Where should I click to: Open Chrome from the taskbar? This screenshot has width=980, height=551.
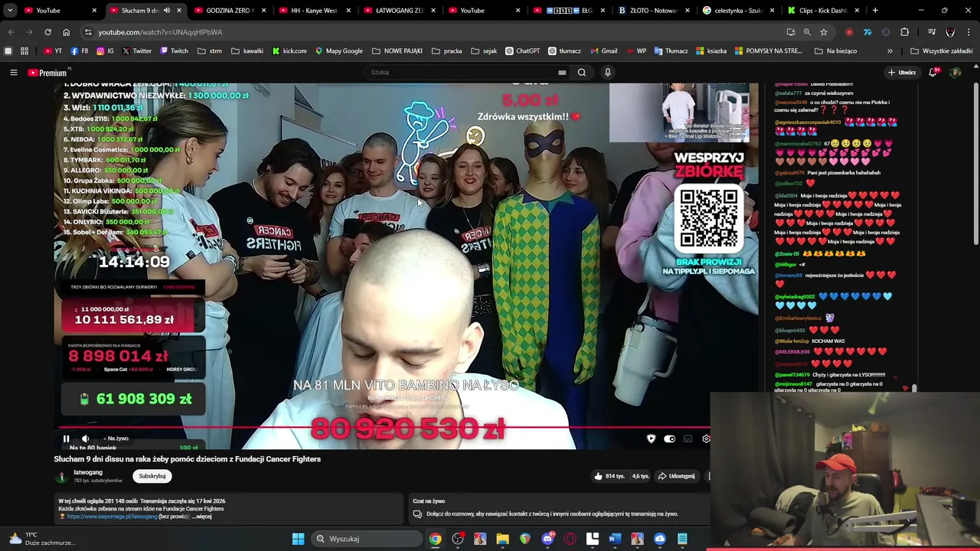click(x=435, y=539)
